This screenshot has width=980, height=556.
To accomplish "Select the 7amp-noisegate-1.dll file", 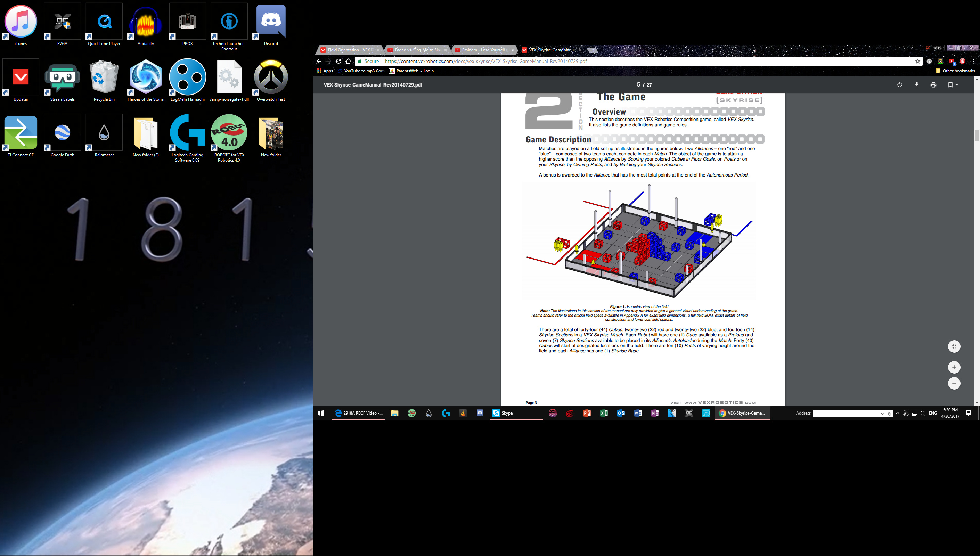I will click(x=229, y=81).
